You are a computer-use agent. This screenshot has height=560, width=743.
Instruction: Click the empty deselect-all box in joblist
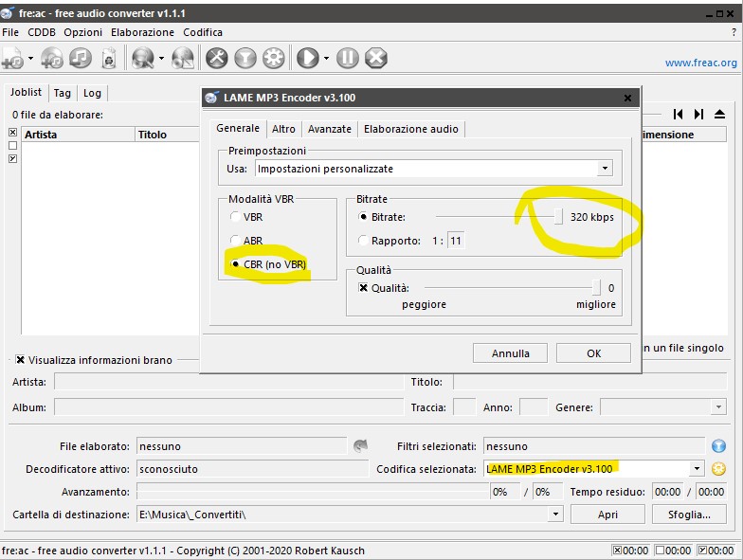pos(13,146)
